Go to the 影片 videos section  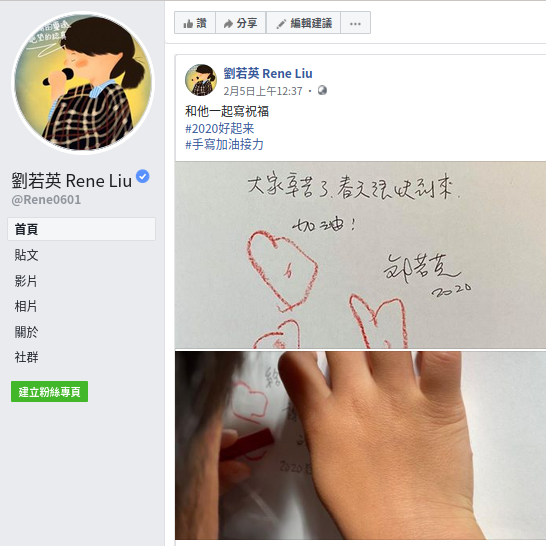point(26,281)
